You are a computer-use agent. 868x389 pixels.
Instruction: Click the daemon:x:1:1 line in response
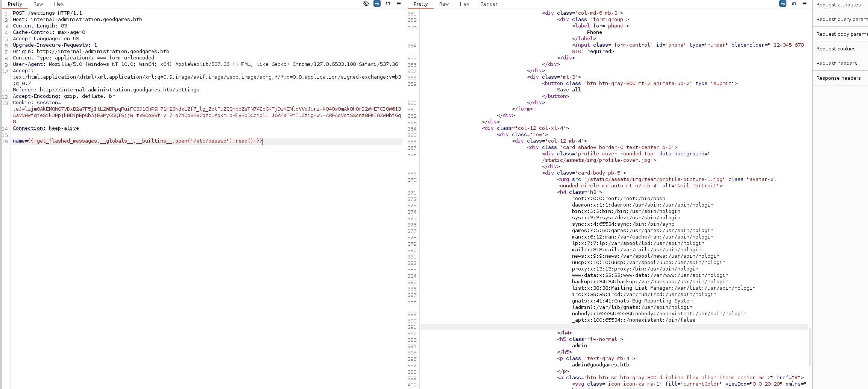pyautogui.click(x=642, y=205)
